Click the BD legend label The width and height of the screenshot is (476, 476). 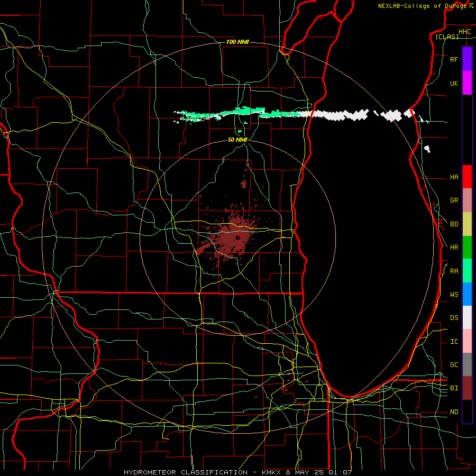[x=454, y=224]
